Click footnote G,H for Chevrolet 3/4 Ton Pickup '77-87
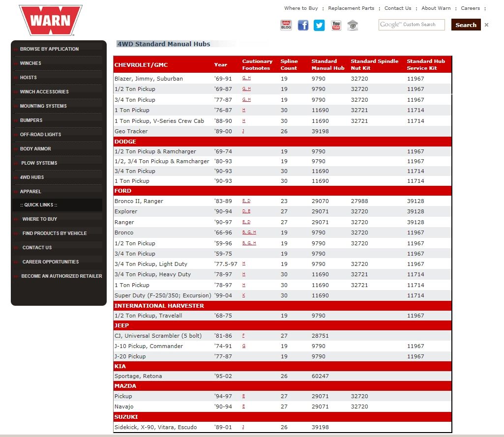Screen dimensions: 504x437 coord(246,100)
